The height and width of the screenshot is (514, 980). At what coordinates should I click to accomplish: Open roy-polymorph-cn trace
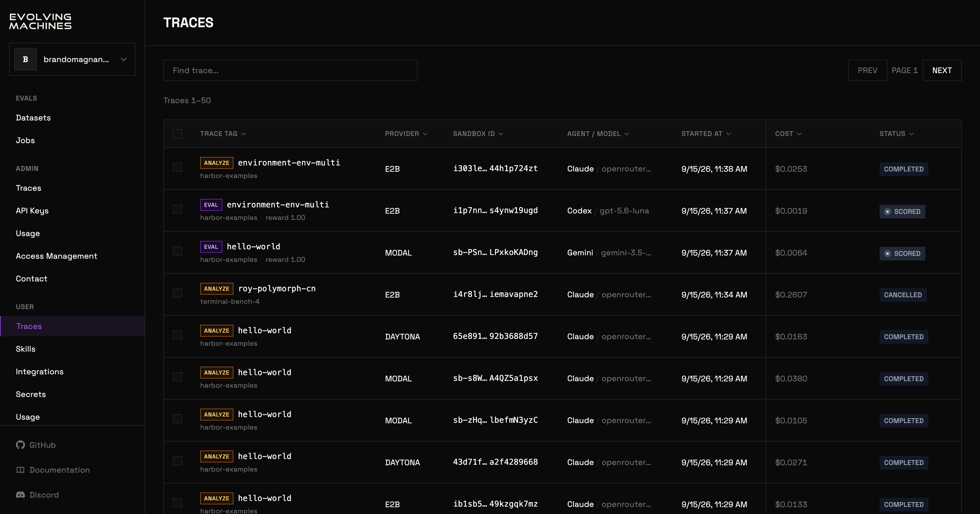click(277, 288)
